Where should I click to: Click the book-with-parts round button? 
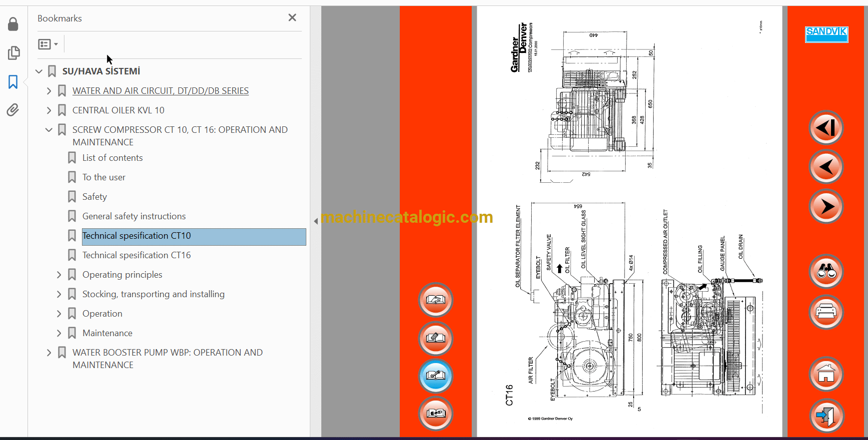point(436,414)
